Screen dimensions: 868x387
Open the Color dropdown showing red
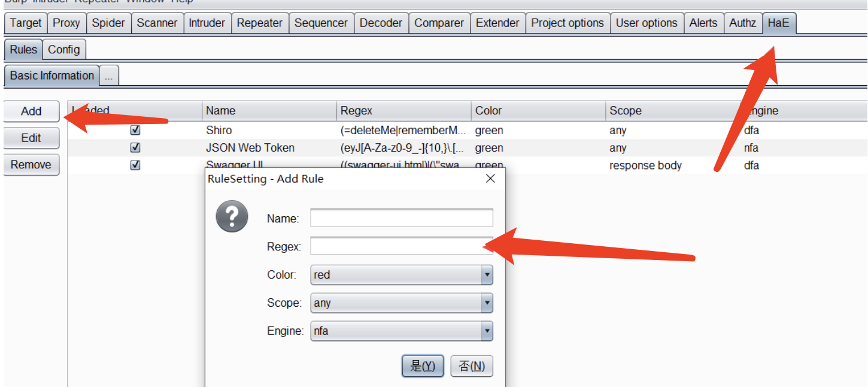point(401,275)
